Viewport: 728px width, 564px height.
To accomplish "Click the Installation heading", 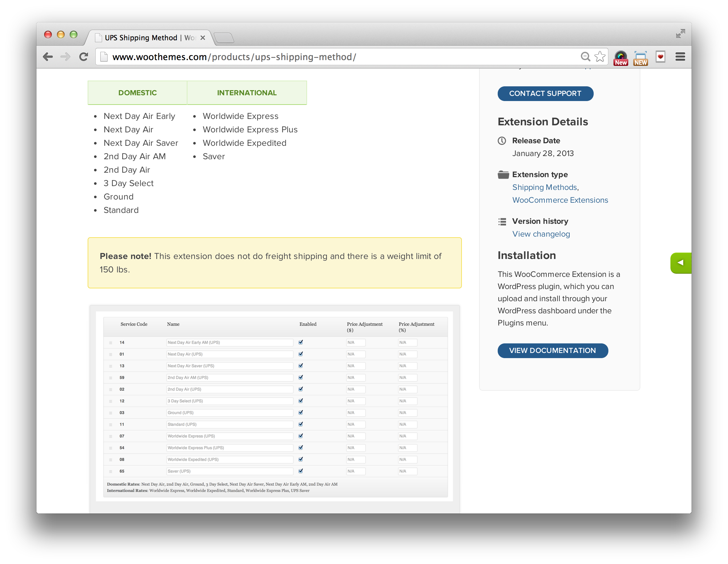I will pos(527,255).
